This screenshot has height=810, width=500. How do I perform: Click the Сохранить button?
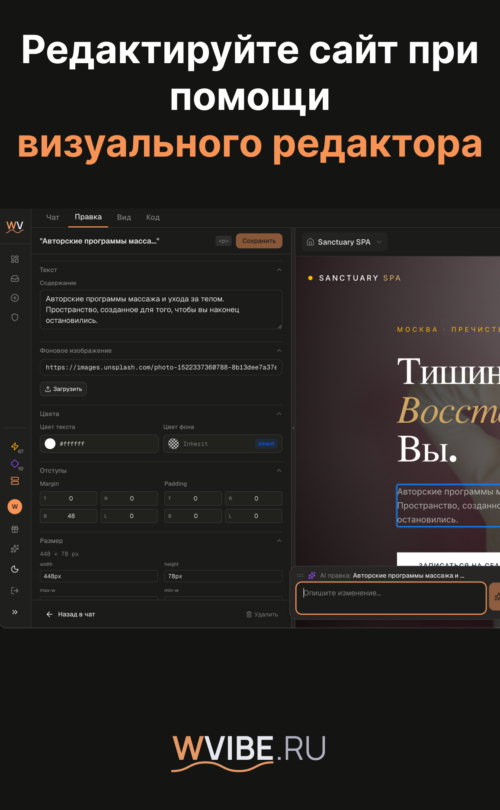coord(259,241)
